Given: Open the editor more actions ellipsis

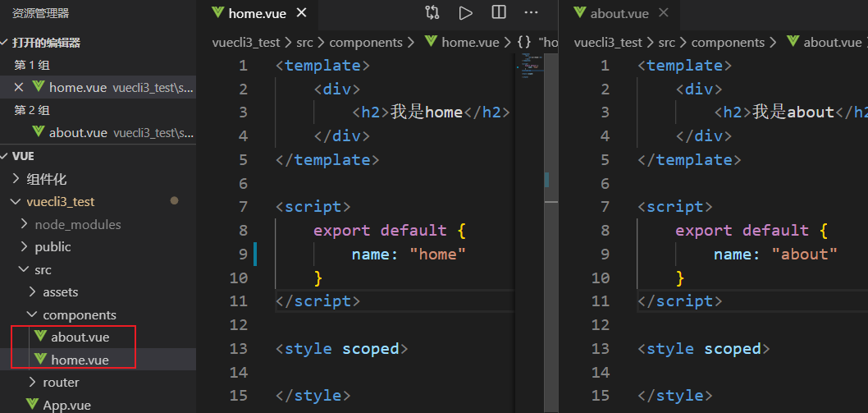Looking at the screenshot, I should (x=532, y=12).
